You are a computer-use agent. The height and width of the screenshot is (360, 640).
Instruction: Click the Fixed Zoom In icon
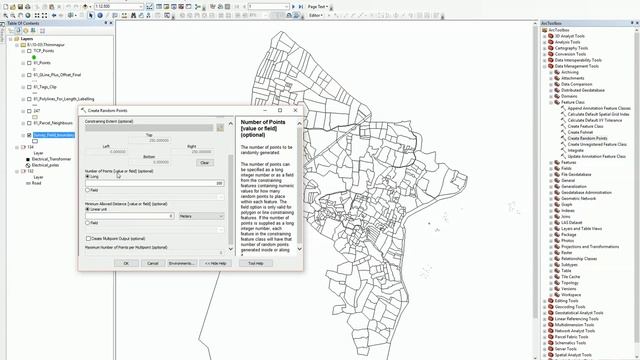(x=37, y=16)
